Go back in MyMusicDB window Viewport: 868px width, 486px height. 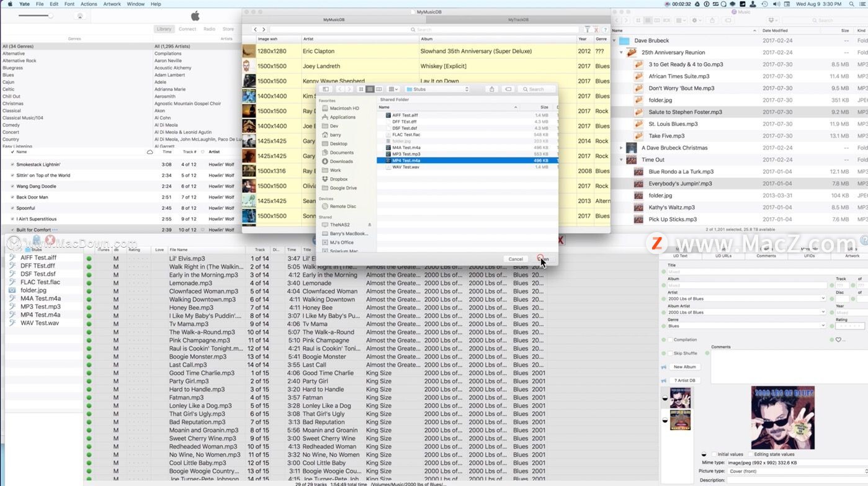click(256, 29)
